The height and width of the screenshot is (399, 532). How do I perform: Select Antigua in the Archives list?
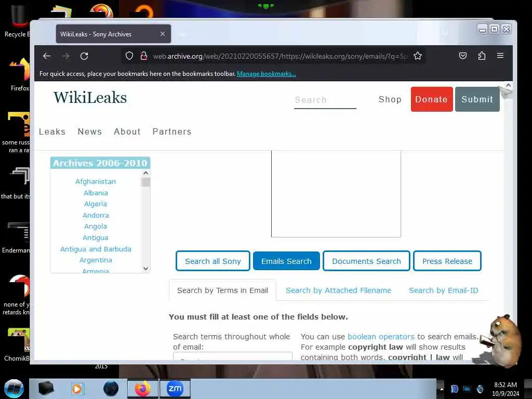[x=96, y=237]
